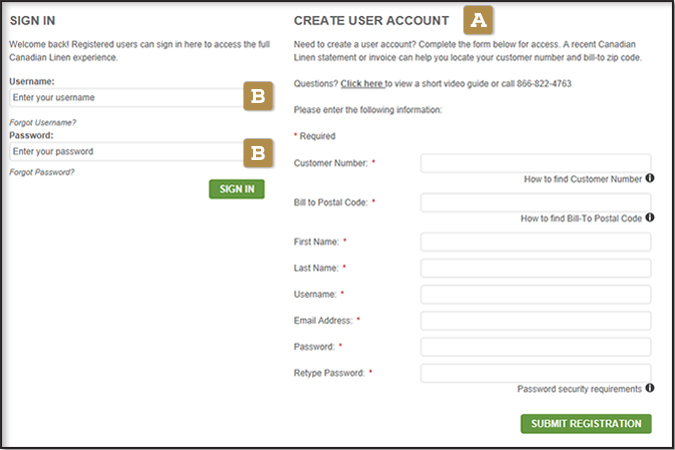This screenshot has height=450, width=675.
Task: Open the Forgot Password link
Action: (42, 172)
